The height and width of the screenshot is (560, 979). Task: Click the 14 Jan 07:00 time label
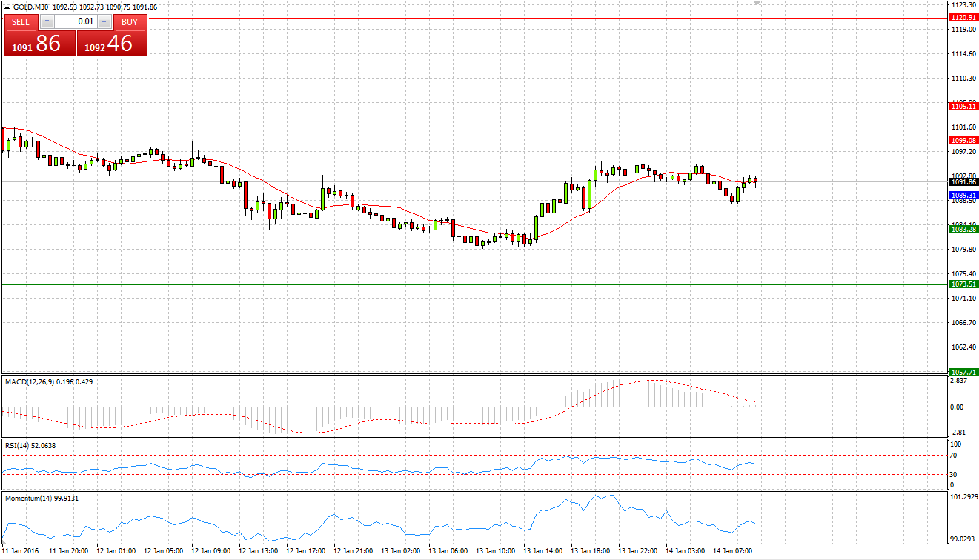(733, 551)
